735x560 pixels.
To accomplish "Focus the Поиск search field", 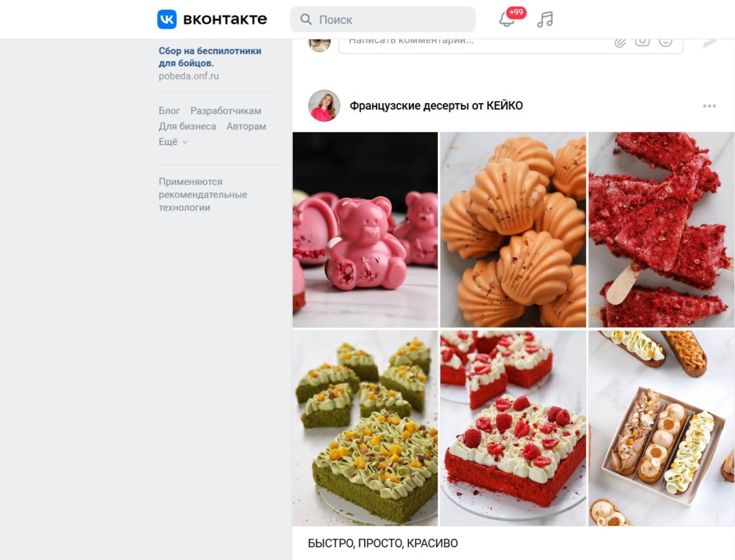I will pyautogui.click(x=383, y=20).
